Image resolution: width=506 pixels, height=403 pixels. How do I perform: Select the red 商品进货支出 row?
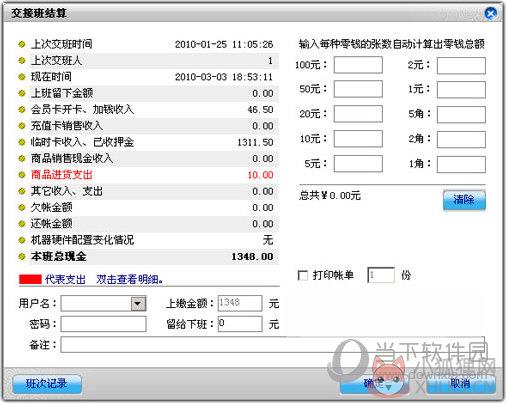[149, 175]
